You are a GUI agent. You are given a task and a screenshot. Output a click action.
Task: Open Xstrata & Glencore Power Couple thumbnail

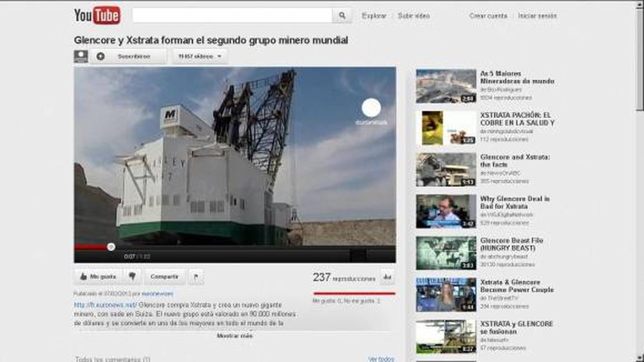pos(446,294)
